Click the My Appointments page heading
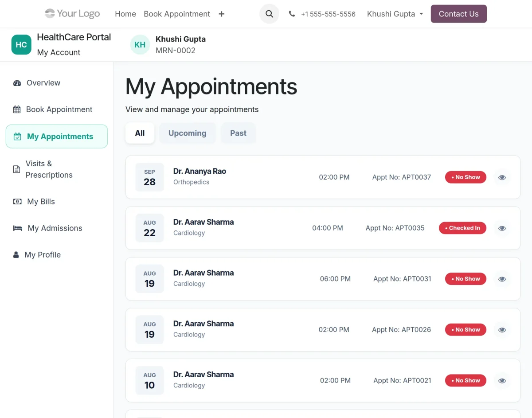The width and height of the screenshot is (532, 418). click(x=211, y=86)
